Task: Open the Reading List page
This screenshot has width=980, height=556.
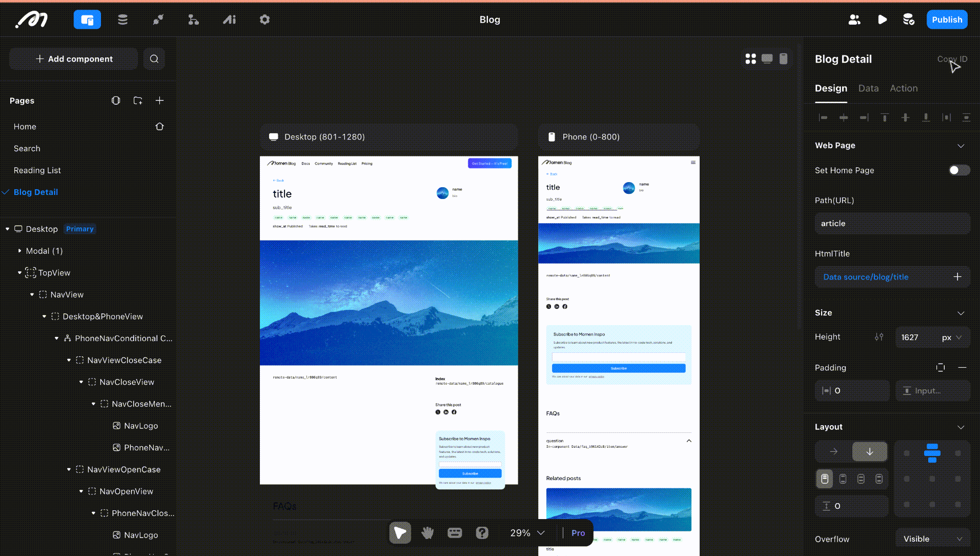Action: coord(37,170)
